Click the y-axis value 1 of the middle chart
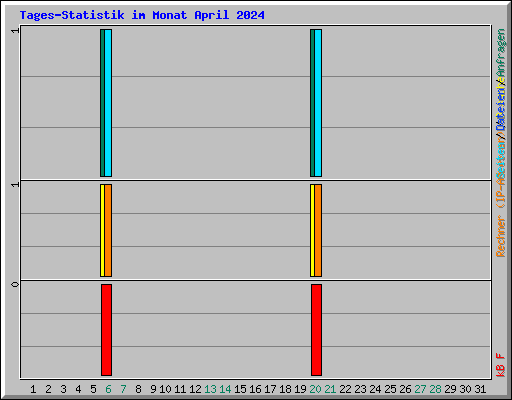Image resolution: width=512 pixels, height=400 pixels. tap(15, 184)
